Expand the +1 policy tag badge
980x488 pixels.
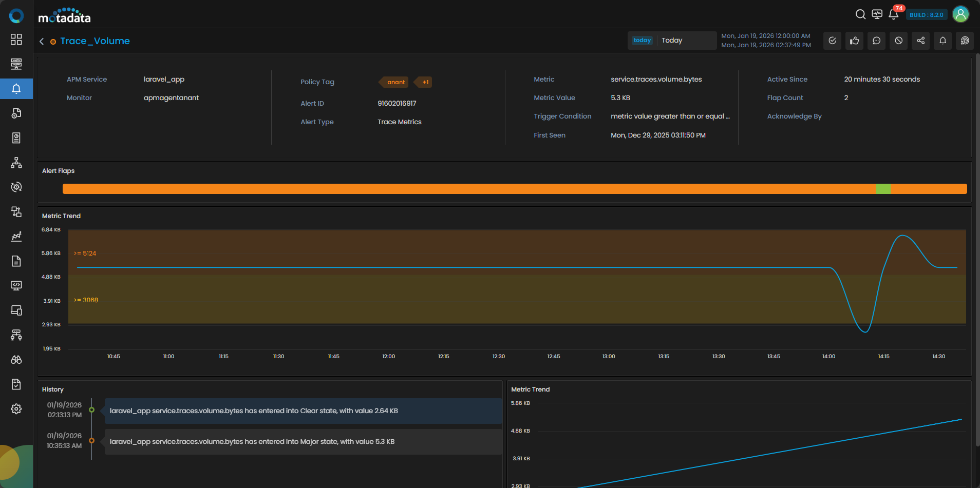[425, 82]
